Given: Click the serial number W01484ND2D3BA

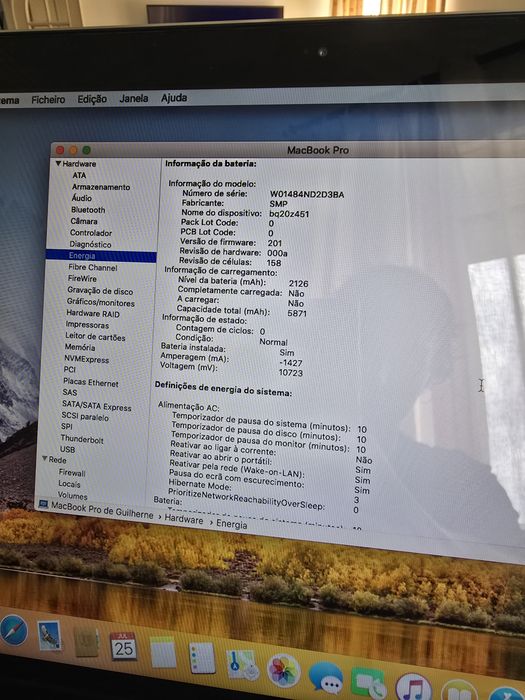Looking at the screenshot, I should [307, 195].
